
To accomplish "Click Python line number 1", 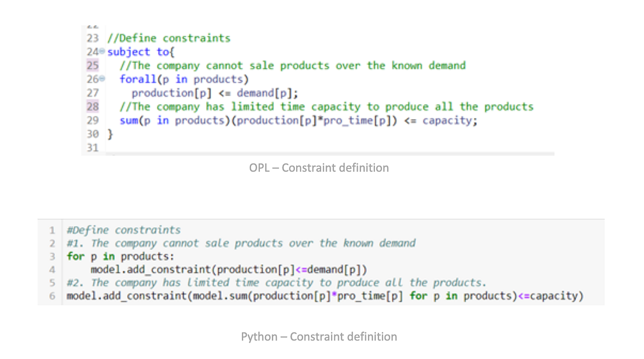I will (x=52, y=230).
